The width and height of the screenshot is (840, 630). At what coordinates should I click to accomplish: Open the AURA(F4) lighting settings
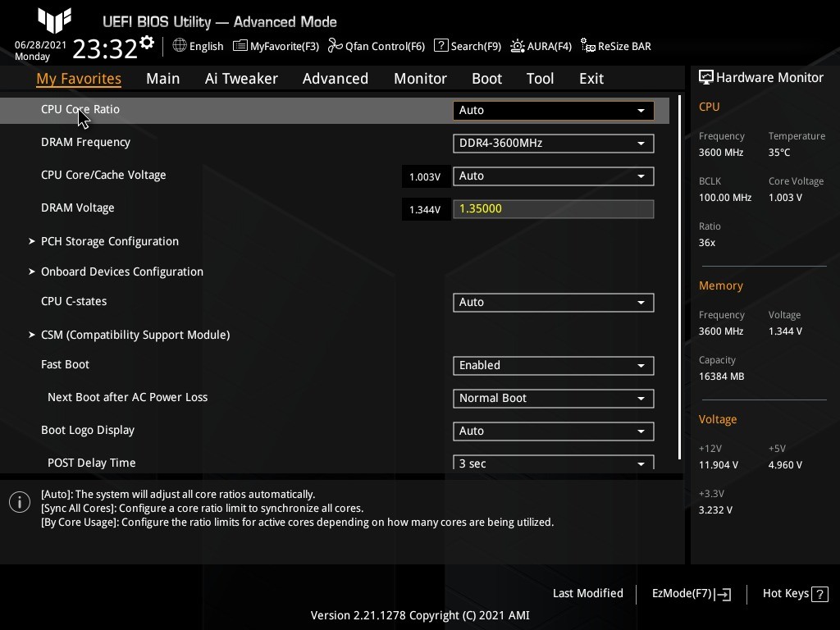pyautogui.click(x=541, y=46)
